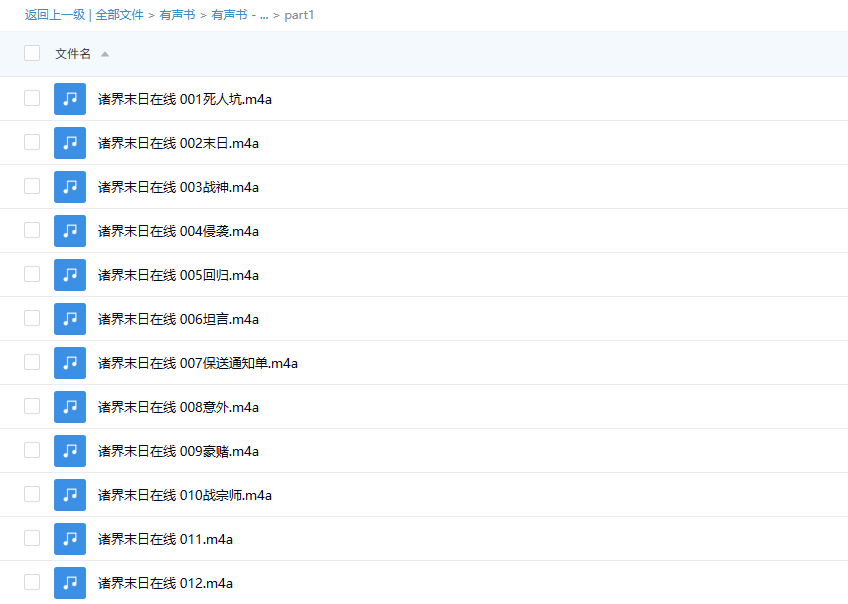This screenshot has width=848, height=604.
Task: Navigate to 有声书 in the breadcrumb
Action: [x=177, y=15]
